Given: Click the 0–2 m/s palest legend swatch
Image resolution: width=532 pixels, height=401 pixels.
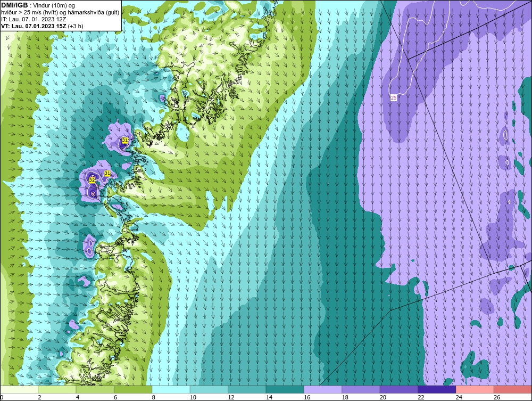Looking at the screenshot, I should click(19, 389).
